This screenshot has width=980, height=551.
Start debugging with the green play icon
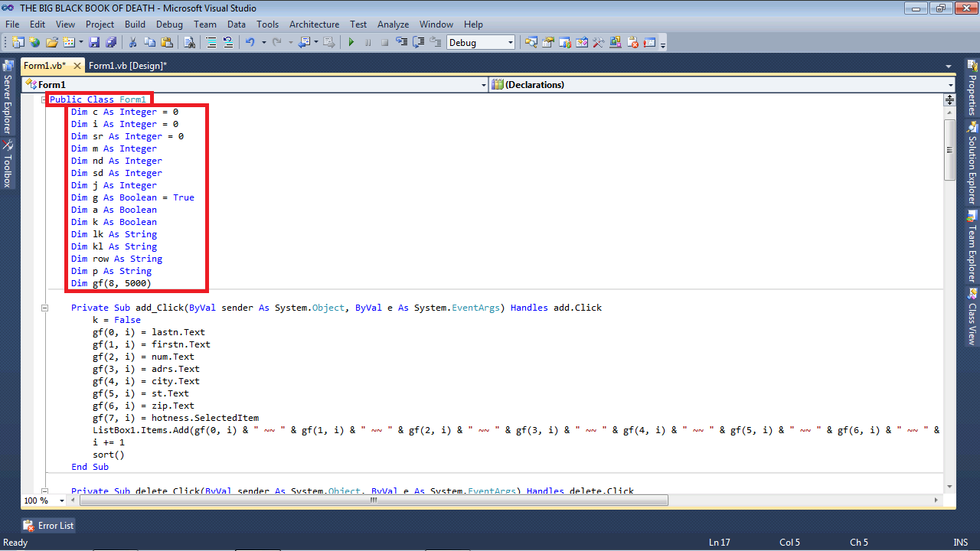coord(351,43)
